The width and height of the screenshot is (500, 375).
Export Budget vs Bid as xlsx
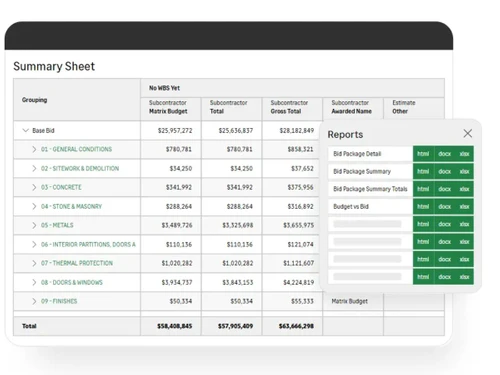pos(464,207)
